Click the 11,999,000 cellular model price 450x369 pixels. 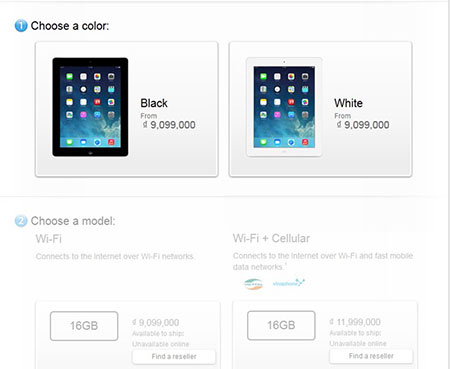click(x=355, y=322)
